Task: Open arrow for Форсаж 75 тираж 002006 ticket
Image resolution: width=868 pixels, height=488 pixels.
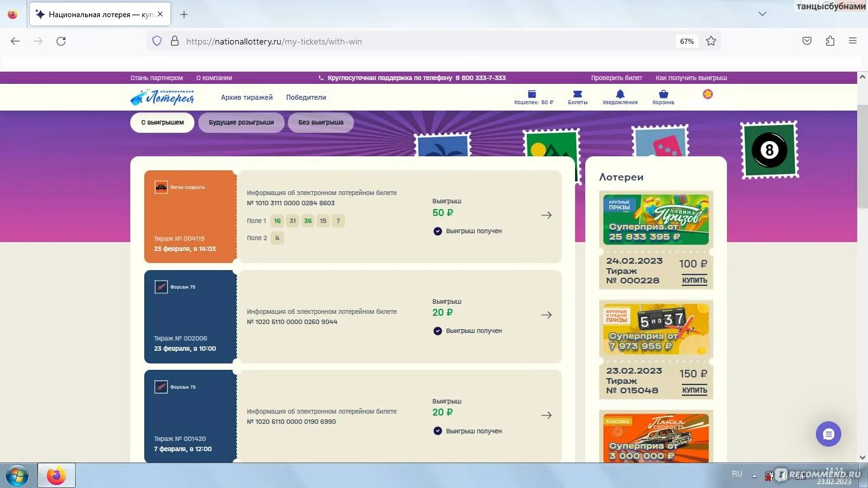Action: pyautogui.click(x=546, y=315)
